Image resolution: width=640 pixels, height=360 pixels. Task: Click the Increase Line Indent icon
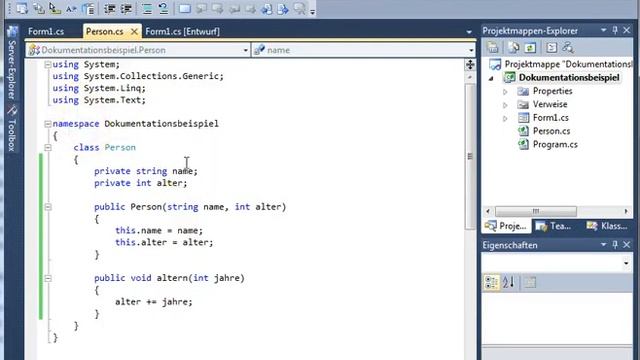(126, 9)
